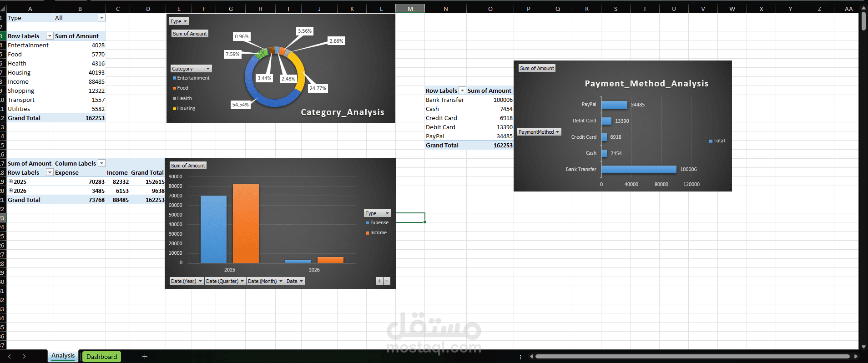Image resolution: width=868 pixels, height=363 pixels.
Task: Click vertical scrollbar down arrow
Action: (x=863, y=346)
